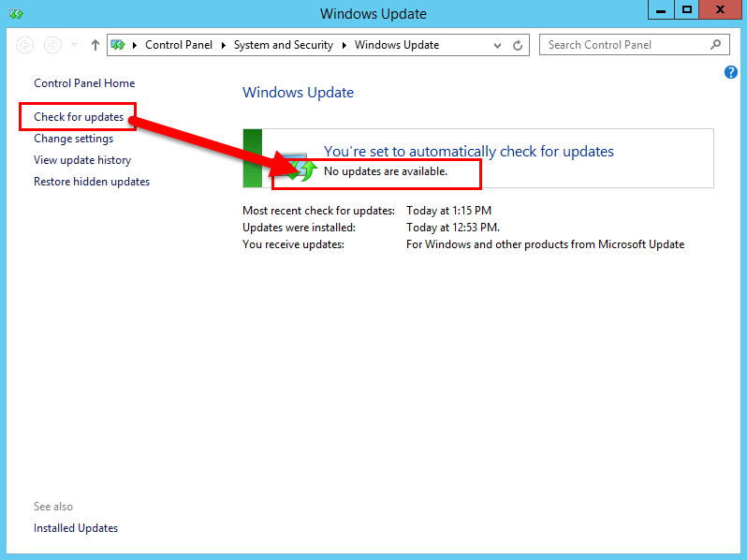The height and width of the screenshot is (560, 747).
Task: Click the 'See also' label
Action: 53,507
